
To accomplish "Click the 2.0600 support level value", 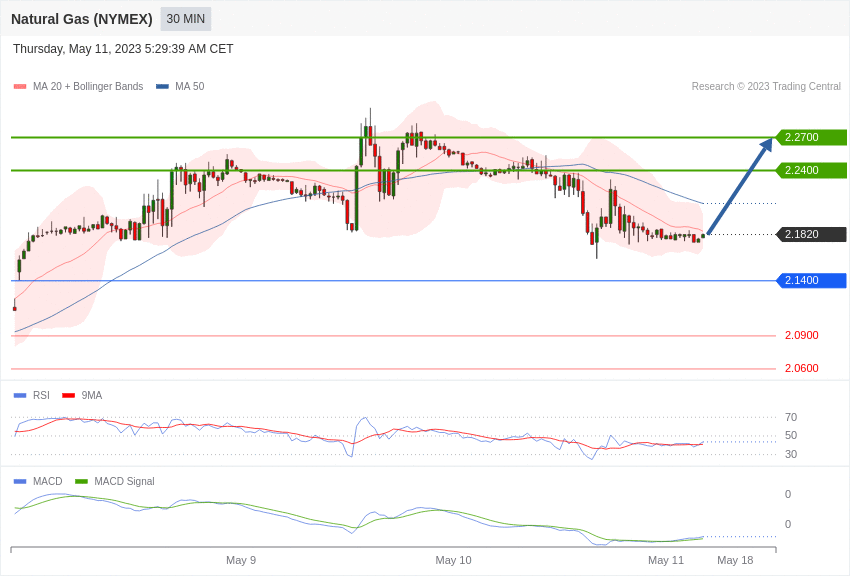I will [x=802, y=368].
